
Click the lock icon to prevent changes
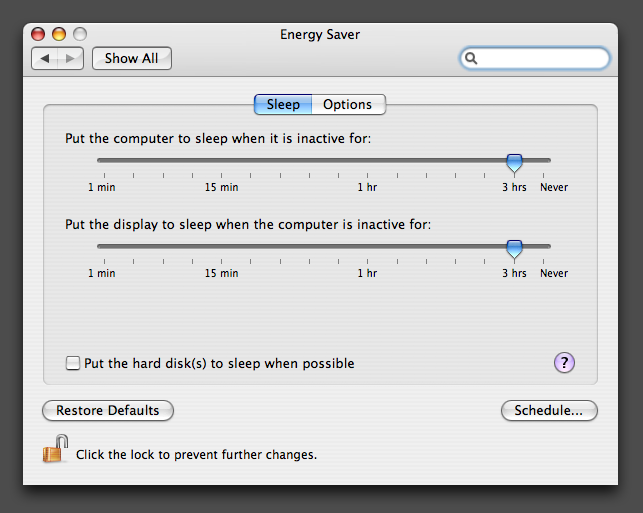pyautogui.click(x=55, y=448)
